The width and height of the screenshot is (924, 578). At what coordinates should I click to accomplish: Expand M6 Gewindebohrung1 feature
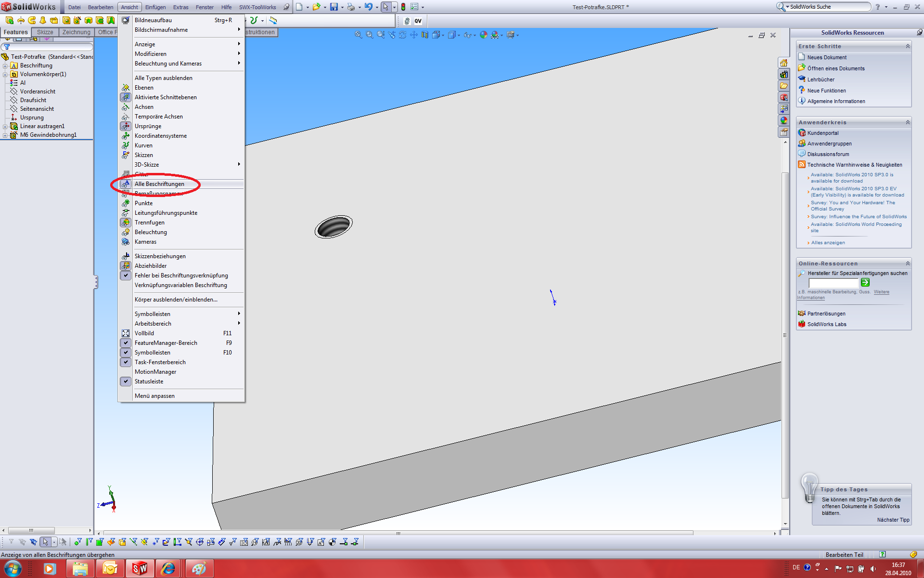click(5, 135)
